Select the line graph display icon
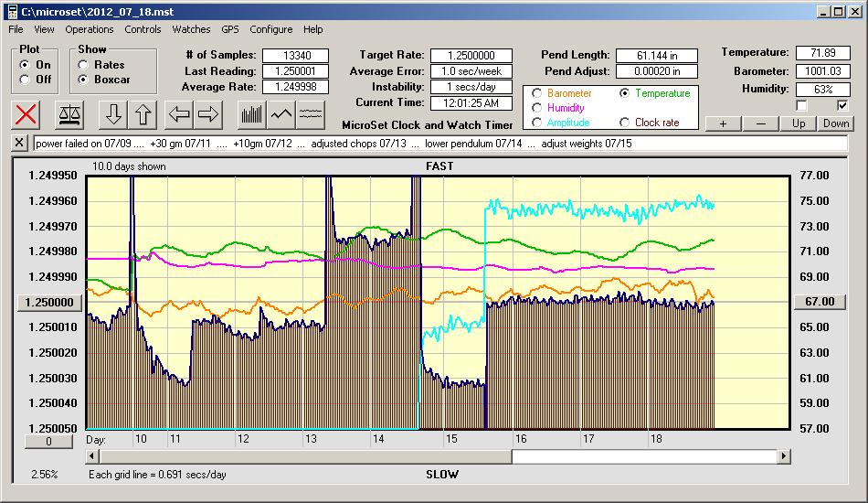Image resolution: width=868 pixels, height=503 pixels. point(281,114)
